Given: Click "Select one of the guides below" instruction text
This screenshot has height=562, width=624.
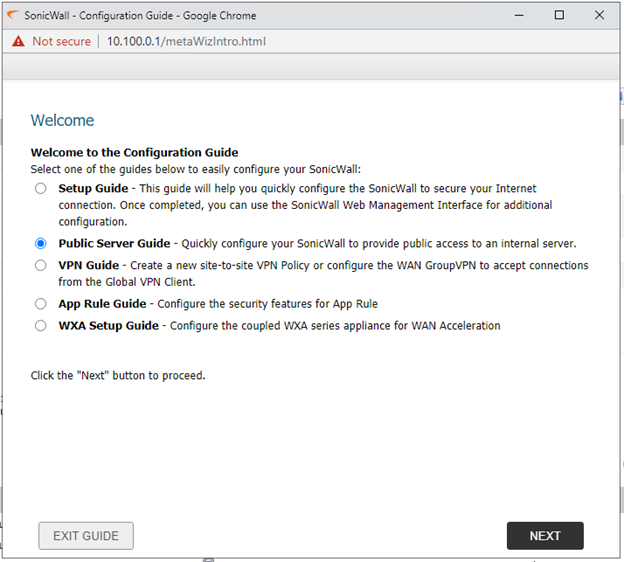Looking at the screenshot, I should tap(196, 169).
